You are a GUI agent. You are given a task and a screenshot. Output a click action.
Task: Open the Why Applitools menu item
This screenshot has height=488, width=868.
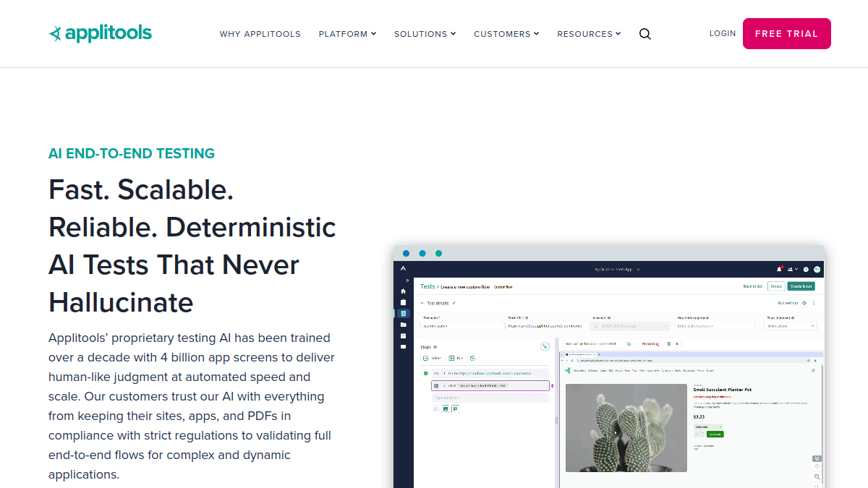(x=260, y=34)
